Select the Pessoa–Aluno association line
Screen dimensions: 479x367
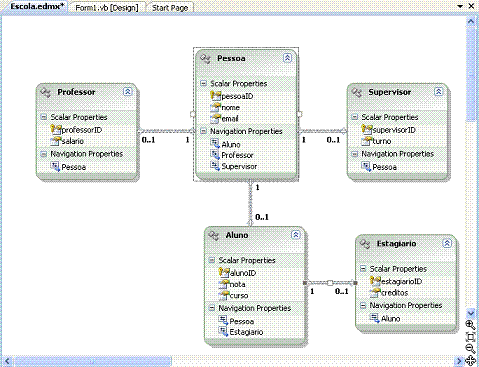click(250, 203)
